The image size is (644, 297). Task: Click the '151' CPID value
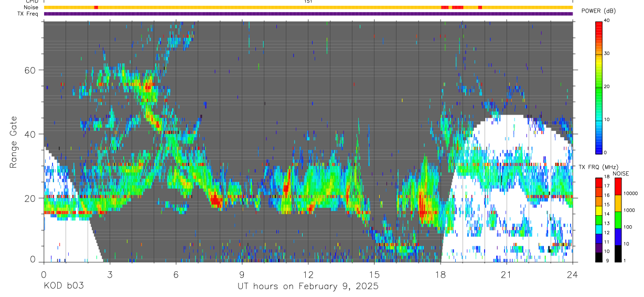point(308,2)
